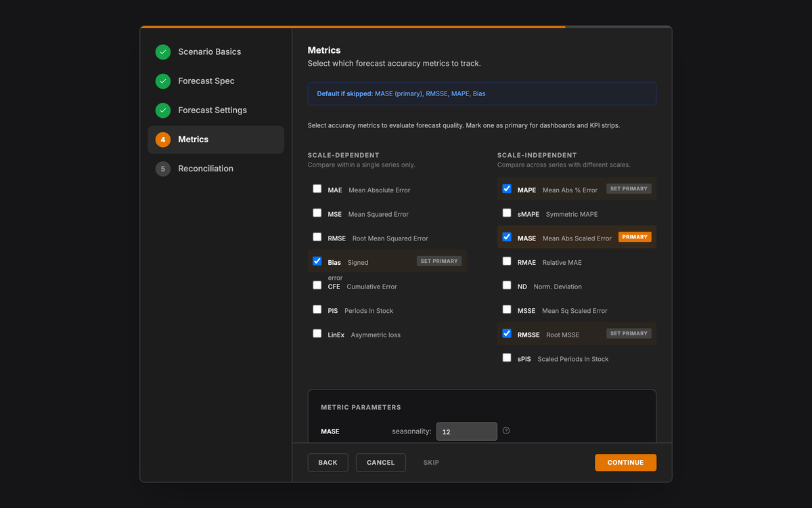Select the Metrics step in sidebar
The width and height of the screenshot is (812, 508).
(216, 140)
